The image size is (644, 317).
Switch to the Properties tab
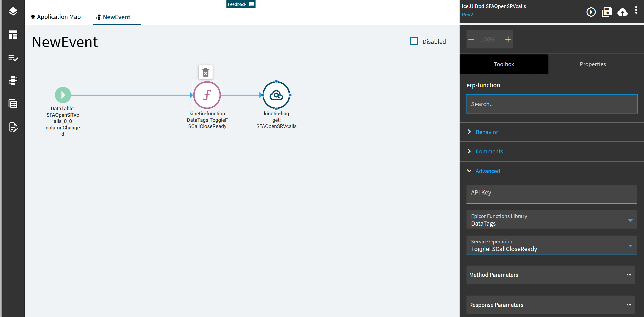(x=593, y=64)
